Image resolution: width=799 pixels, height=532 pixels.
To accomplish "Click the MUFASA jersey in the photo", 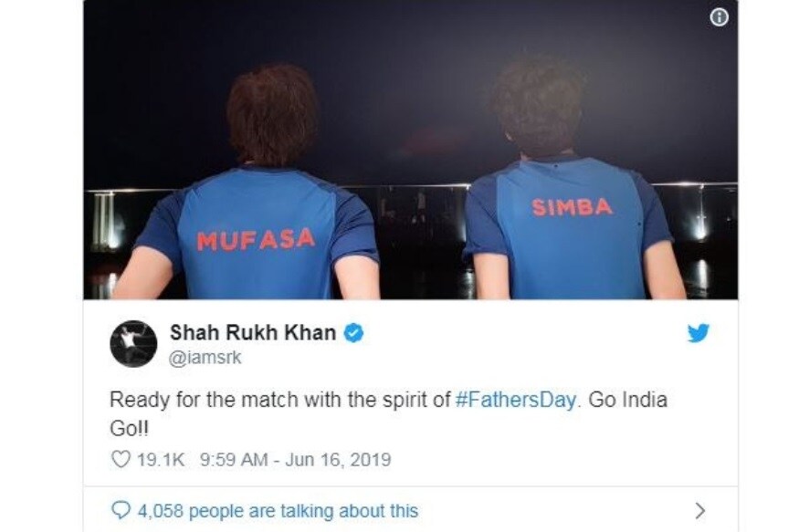I will (x=257, y=235).
